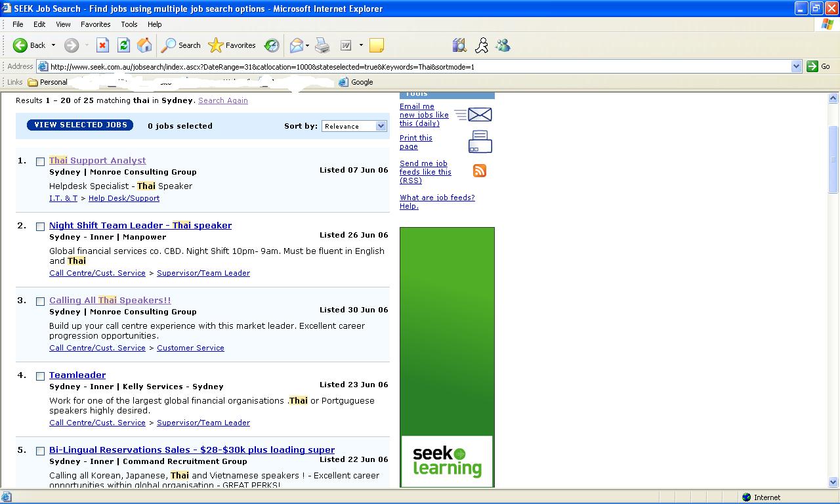The image size is (840, 504).
Task: Click the vertical scrollbar down arrow
Action: point(833,482)
